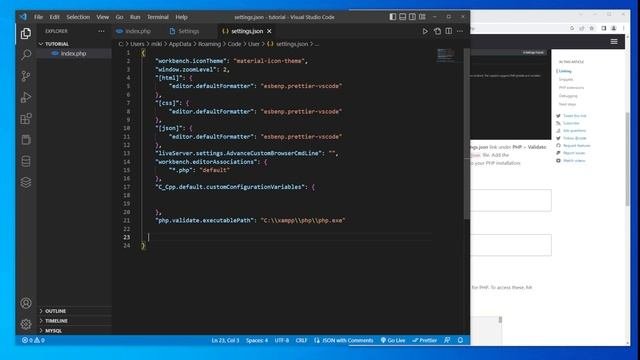The height and width of the screenshot is (360, 640).
Task: Select index.php in the Explorer tree
Action: [73, 53]
